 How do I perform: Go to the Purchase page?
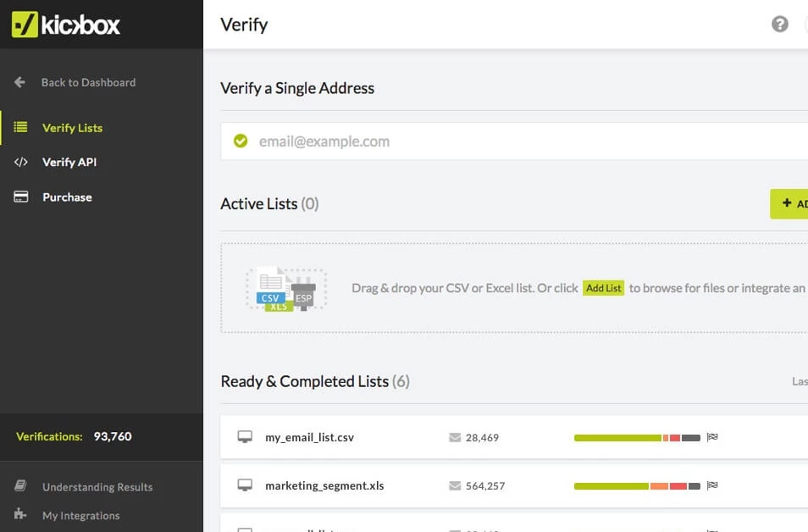(67, 197)
